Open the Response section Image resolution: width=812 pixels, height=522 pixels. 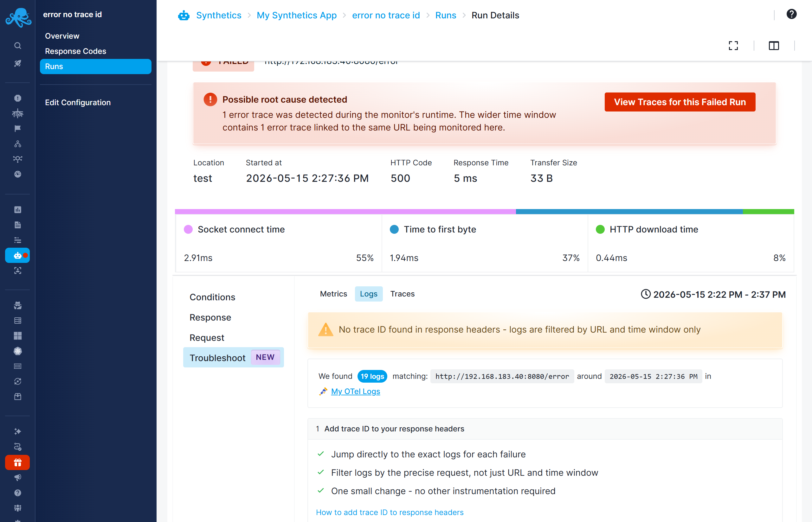[x=210, y=318]
